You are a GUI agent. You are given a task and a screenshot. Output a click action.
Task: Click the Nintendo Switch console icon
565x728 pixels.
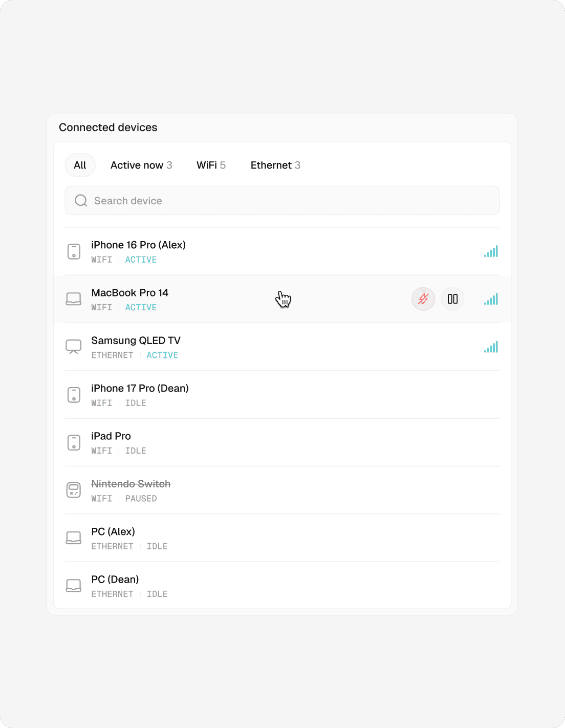(74, 490)
